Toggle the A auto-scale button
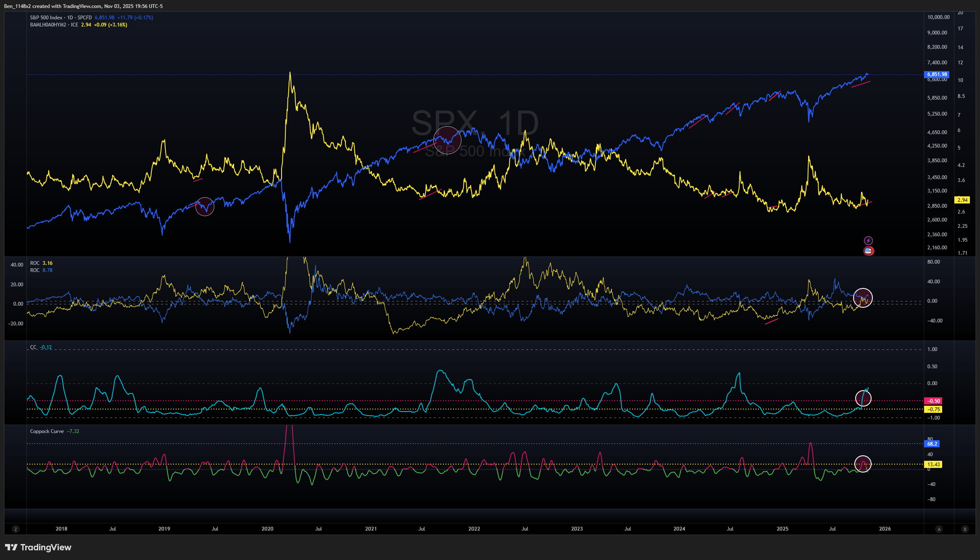 tap(939, 529)
